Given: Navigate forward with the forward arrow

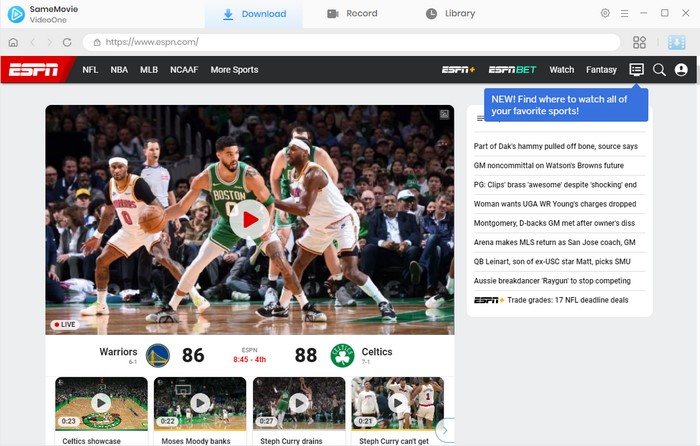Looking at the screenshot, I should [x=50, y=42].
